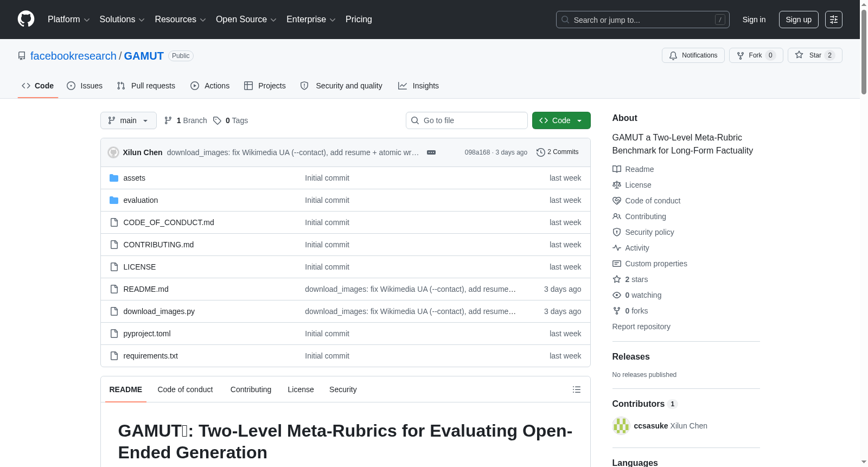868x467 pixels.
Task: Expand the Solutions menu
Action: click(122, 20)
